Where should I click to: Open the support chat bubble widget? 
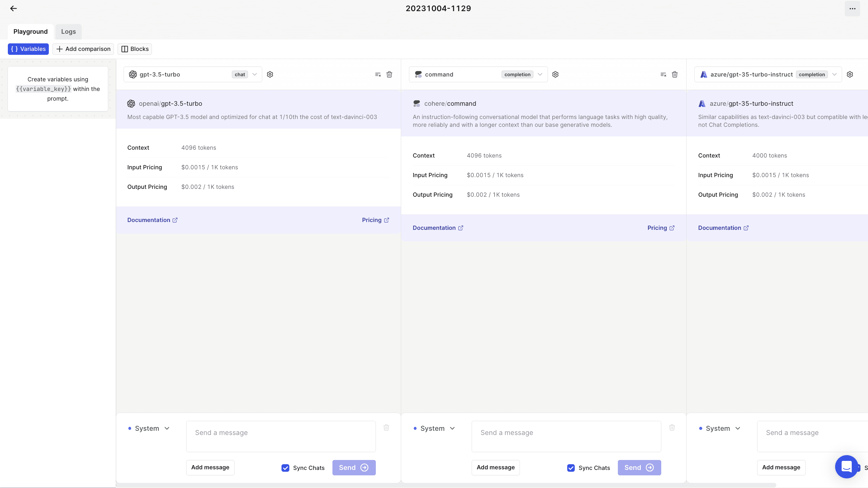coord(846,466)
